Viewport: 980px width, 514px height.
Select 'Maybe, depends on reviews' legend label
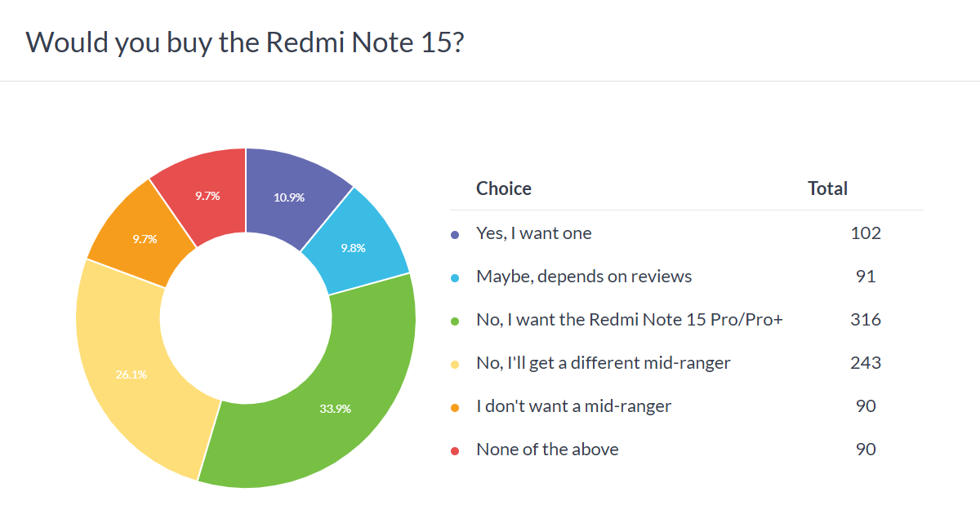584,277
